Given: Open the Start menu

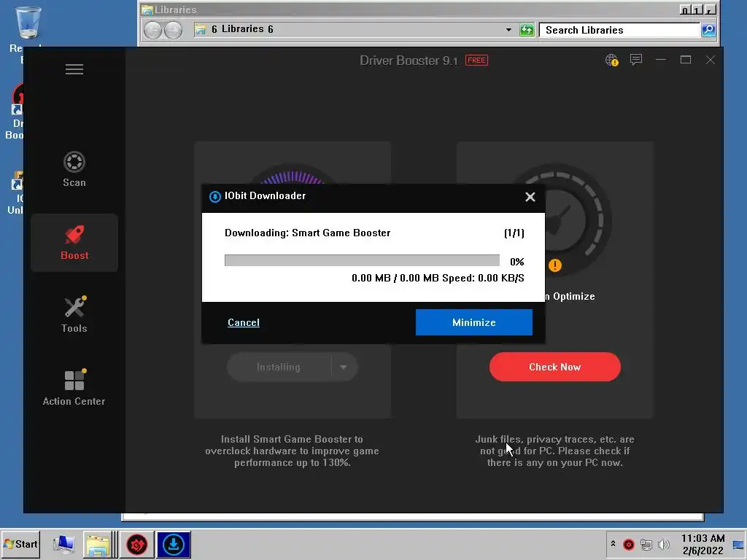Looking at the screenshot, I should tap(20, 544).
